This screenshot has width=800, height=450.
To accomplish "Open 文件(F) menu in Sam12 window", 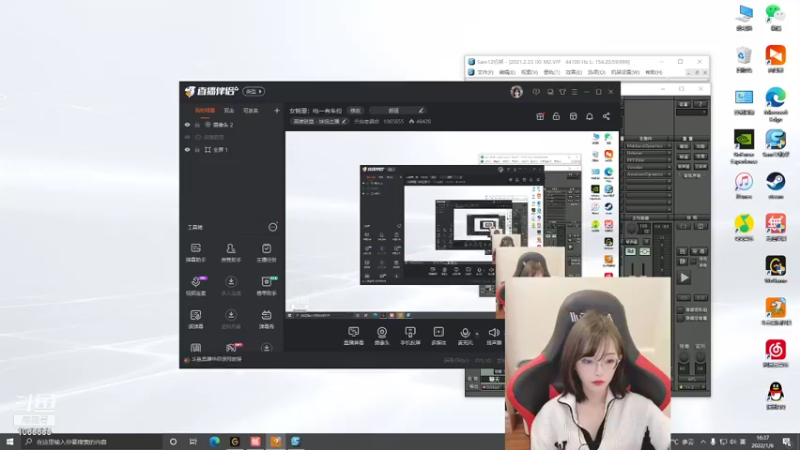I will click(x=485, y=72).
